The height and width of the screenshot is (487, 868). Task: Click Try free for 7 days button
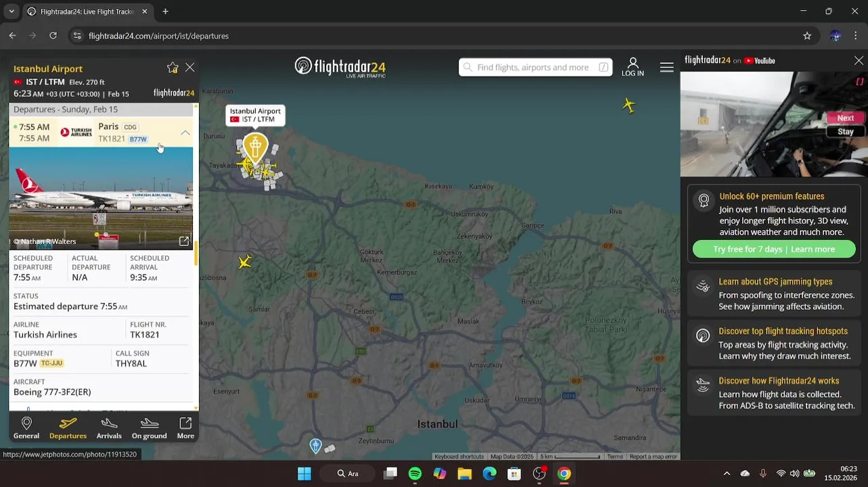[774, 249]
